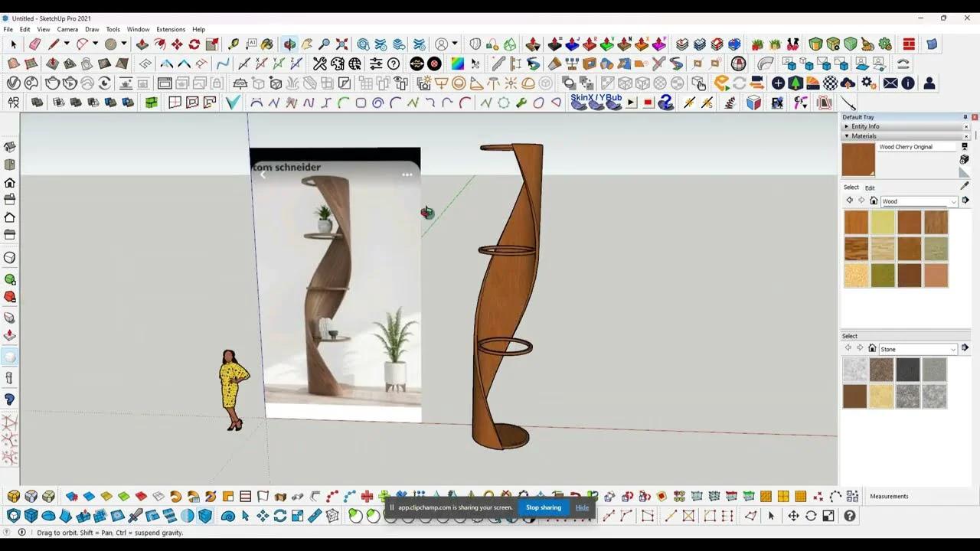Set default material with the gray triangle icon
The height and width of the screenshot is (551, 980).
pyautogui.click(x=964, y=172)
